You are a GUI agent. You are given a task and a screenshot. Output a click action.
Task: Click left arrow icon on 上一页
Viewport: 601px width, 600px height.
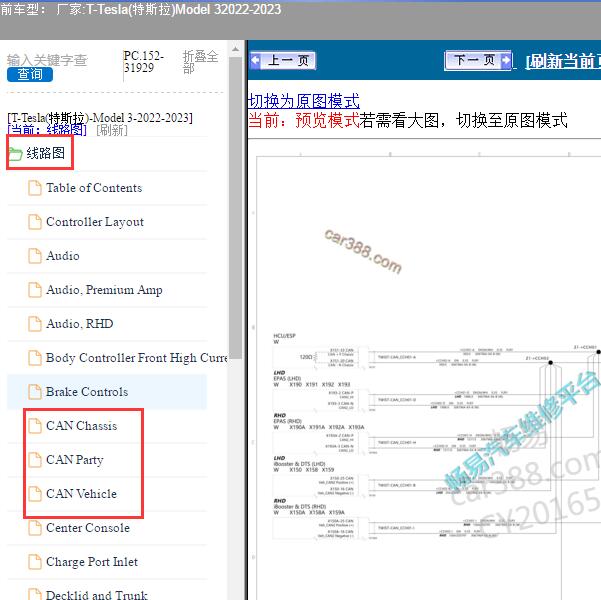click(x=255, y=61)
